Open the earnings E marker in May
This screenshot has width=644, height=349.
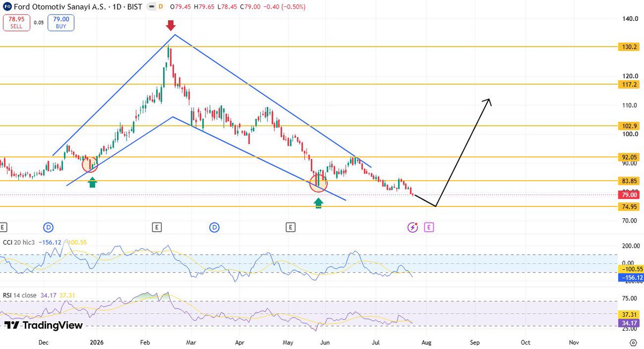coord(290,227)
